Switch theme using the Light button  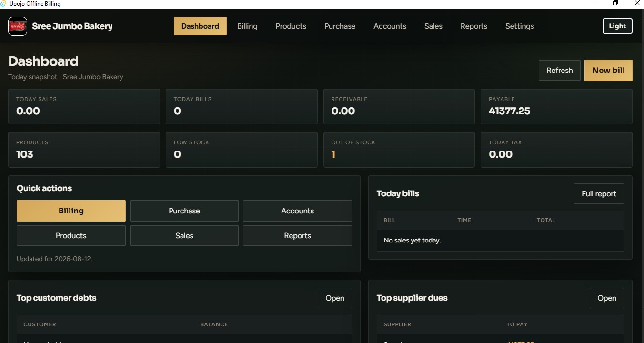click(x=617, y=26)
